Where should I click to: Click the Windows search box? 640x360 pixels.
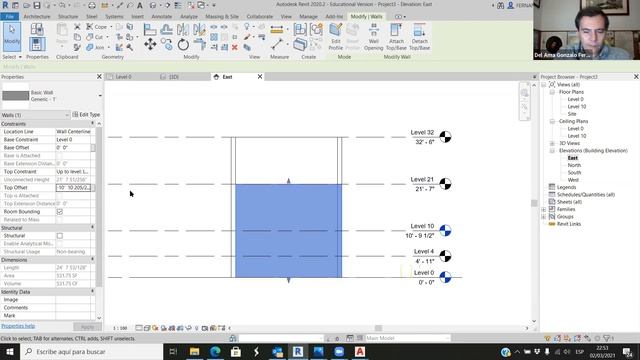pyautogui.click(x=91, y=351)
